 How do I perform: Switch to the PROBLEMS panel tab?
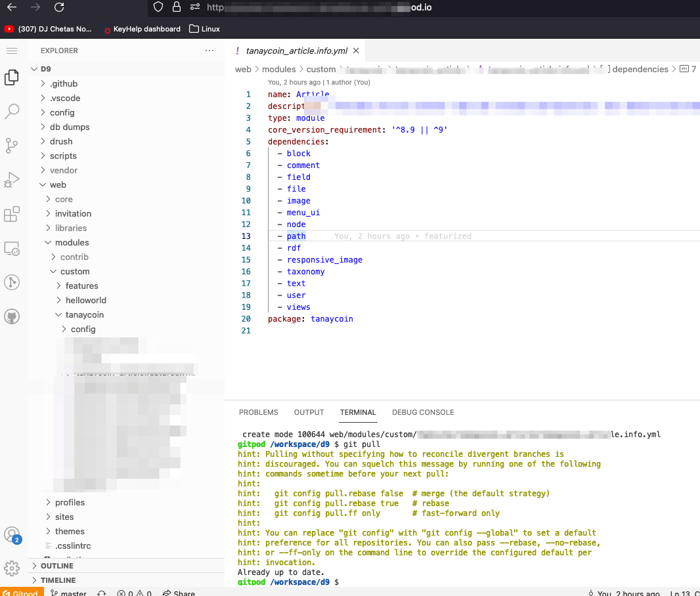tap(259, 412)
